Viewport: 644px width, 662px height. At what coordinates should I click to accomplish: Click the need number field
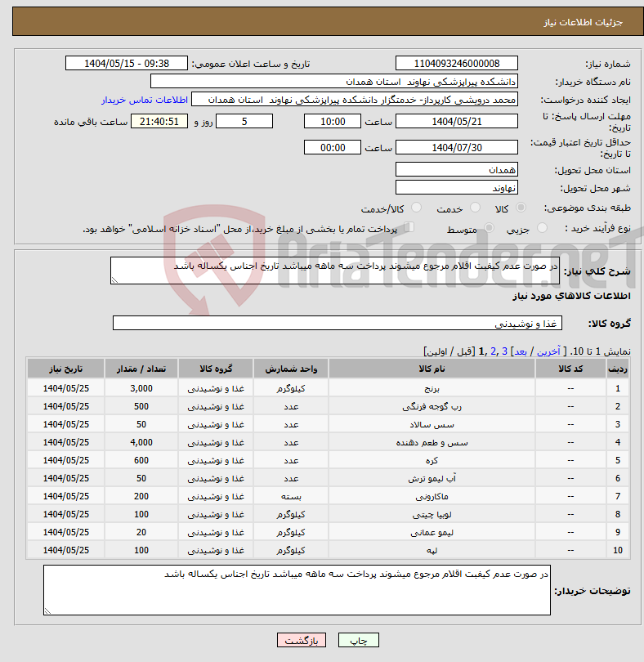point(457,63)
